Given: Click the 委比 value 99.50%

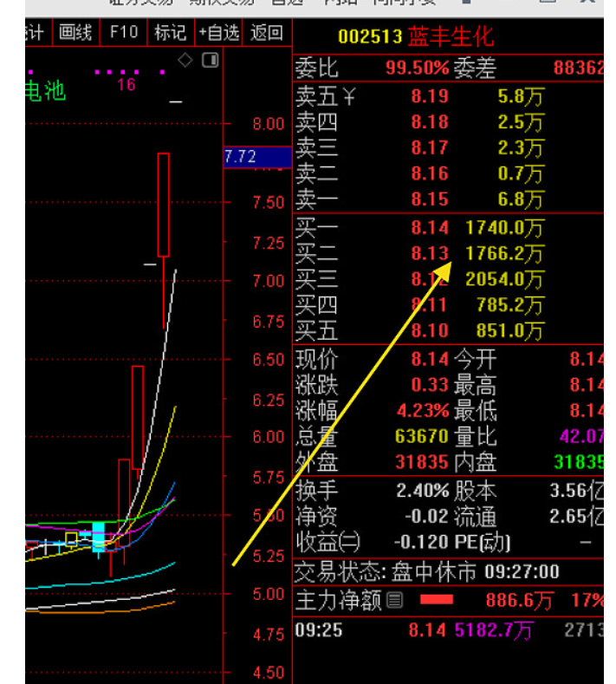Looking at the screenshot, I should click(x=418, y=68).
